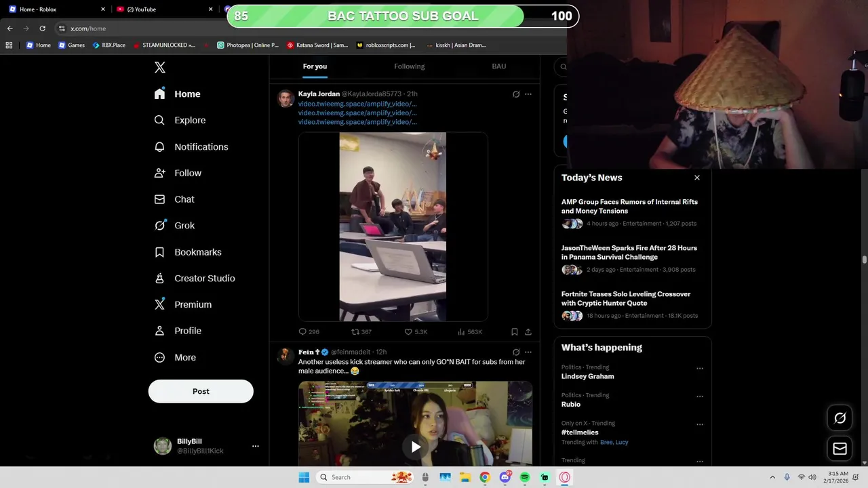
Task: Open Kayla Jordan's profile avatar
Action: coord(285,98)
